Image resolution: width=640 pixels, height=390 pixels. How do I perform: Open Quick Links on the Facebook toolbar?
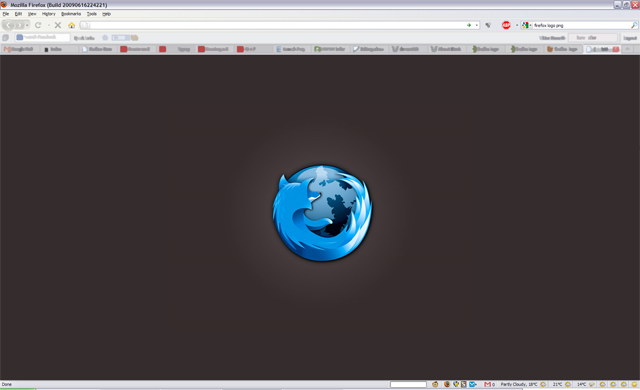coord(84,38)
